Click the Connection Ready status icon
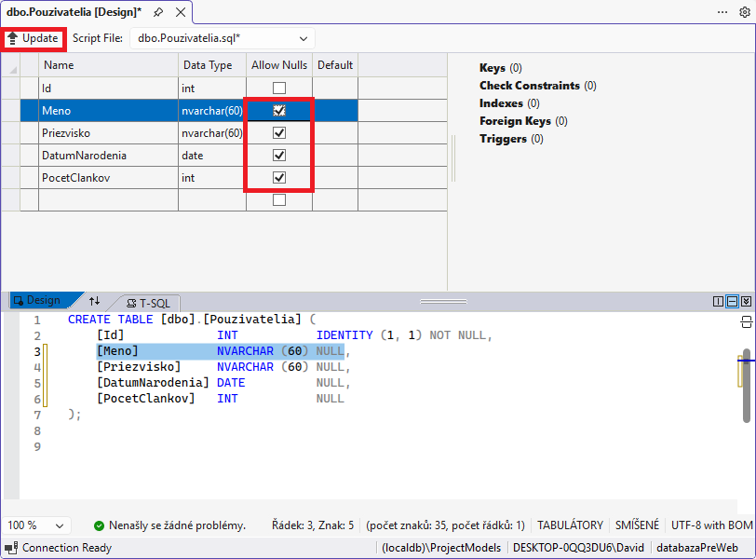This screenshot has width=756, height=559. [11, 548]
